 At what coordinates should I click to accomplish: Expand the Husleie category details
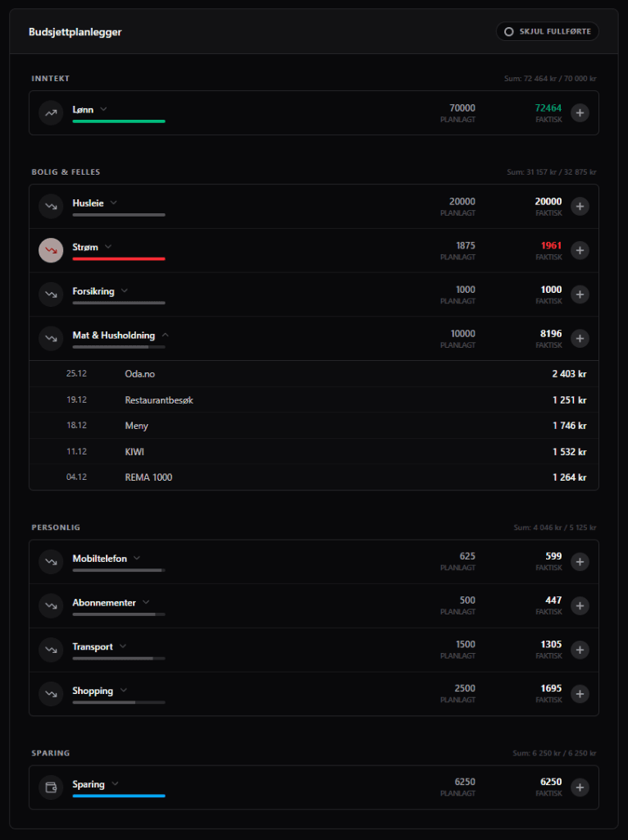coord(113,202)
